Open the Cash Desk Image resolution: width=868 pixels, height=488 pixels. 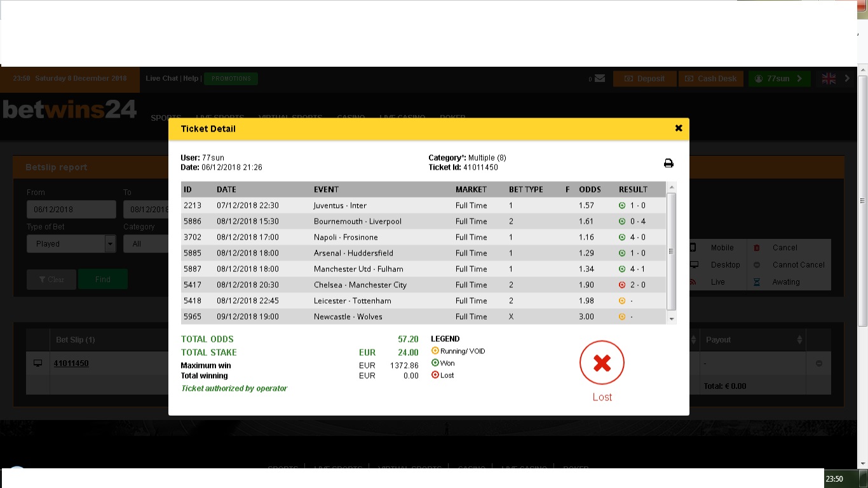coord(710,79)
